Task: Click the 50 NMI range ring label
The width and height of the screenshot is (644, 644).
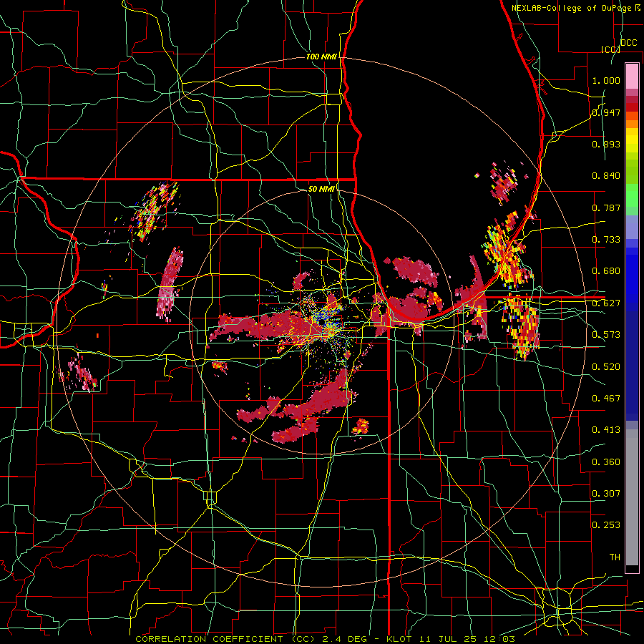Action: pyautogui.click(x=321, y=189)
